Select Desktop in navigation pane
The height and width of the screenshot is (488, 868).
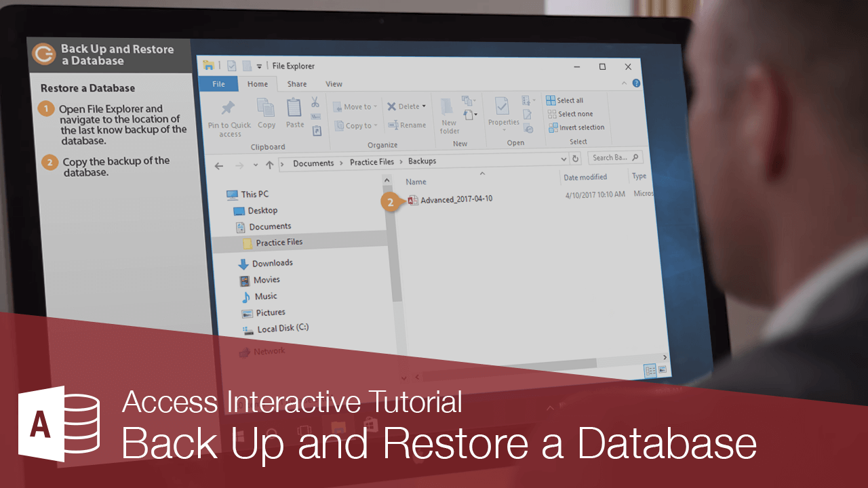(255, 211)
